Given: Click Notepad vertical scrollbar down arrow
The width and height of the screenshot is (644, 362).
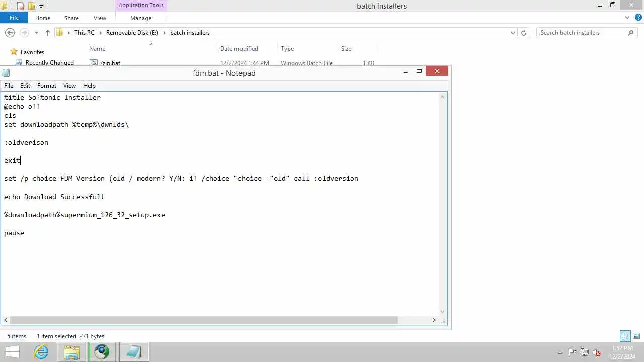Looking at the screenshot, I should pyautogui.click(x=443, y=312).
